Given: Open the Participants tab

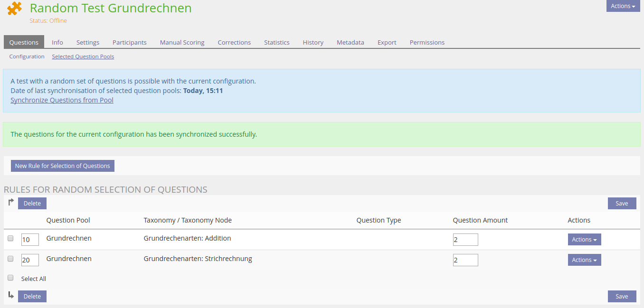Looking at the screenshot, I should point(129,42).
